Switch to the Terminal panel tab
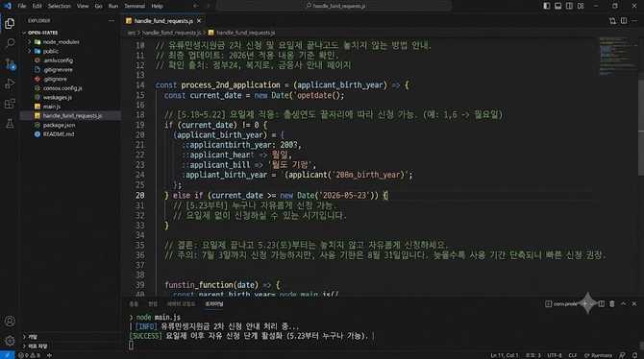This screenshot has height=359, width=644. pos(214,304)
